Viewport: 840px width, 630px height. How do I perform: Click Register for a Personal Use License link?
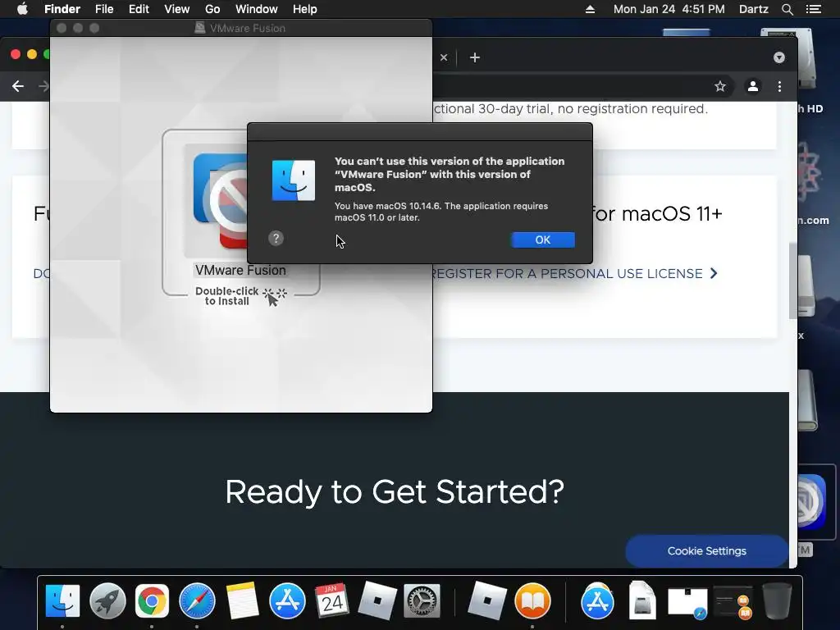(573, 274)
